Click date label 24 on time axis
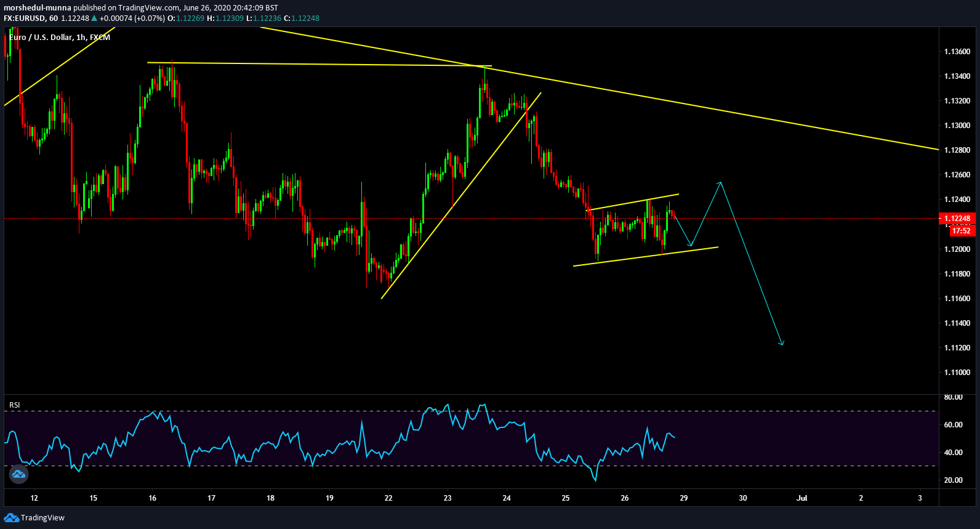Image resolution: width=980 pixels, height=529 pixels. click(507, 498)
